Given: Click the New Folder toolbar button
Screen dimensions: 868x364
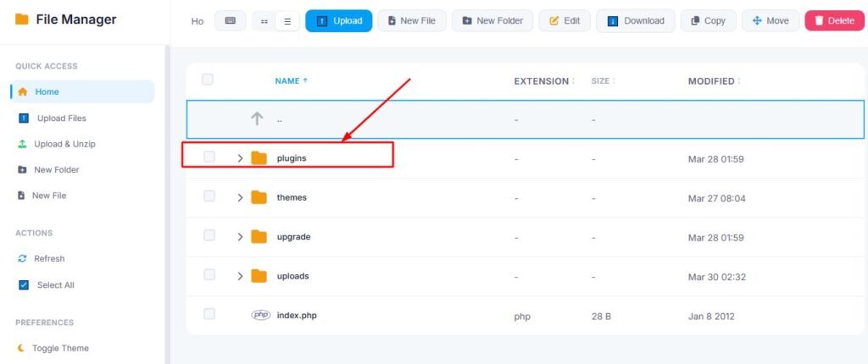Looking at the screenshot, I should [492, 21].
